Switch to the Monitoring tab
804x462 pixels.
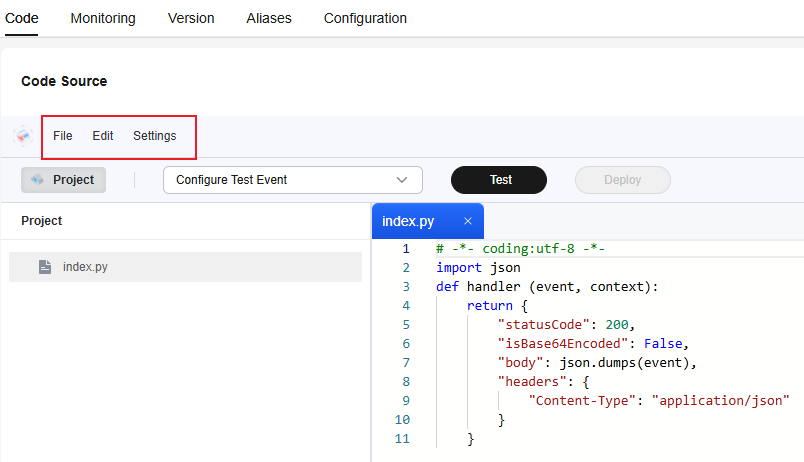tap(103, 18)
